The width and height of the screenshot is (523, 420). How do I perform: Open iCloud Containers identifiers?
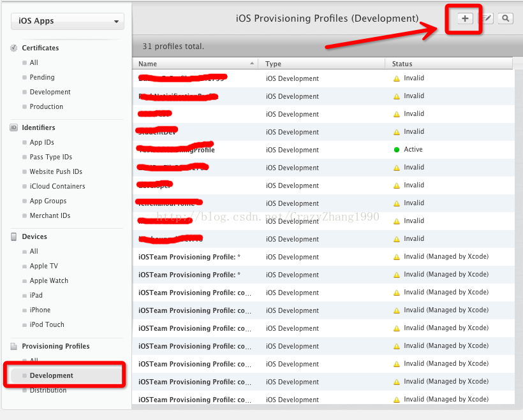coord(57,186)
